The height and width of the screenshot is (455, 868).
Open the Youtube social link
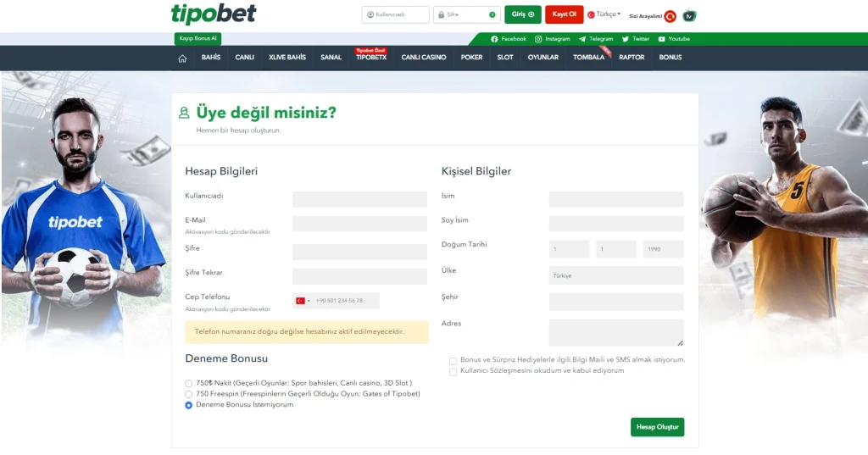tap(674, 39)
